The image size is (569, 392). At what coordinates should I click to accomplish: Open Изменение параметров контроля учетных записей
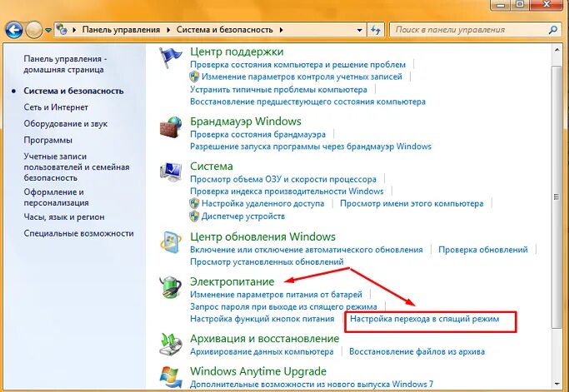tap(302, 77)
